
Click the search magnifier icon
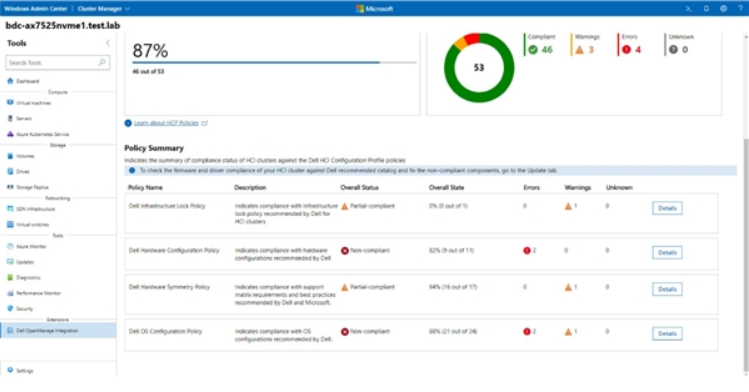pos(102,63)
